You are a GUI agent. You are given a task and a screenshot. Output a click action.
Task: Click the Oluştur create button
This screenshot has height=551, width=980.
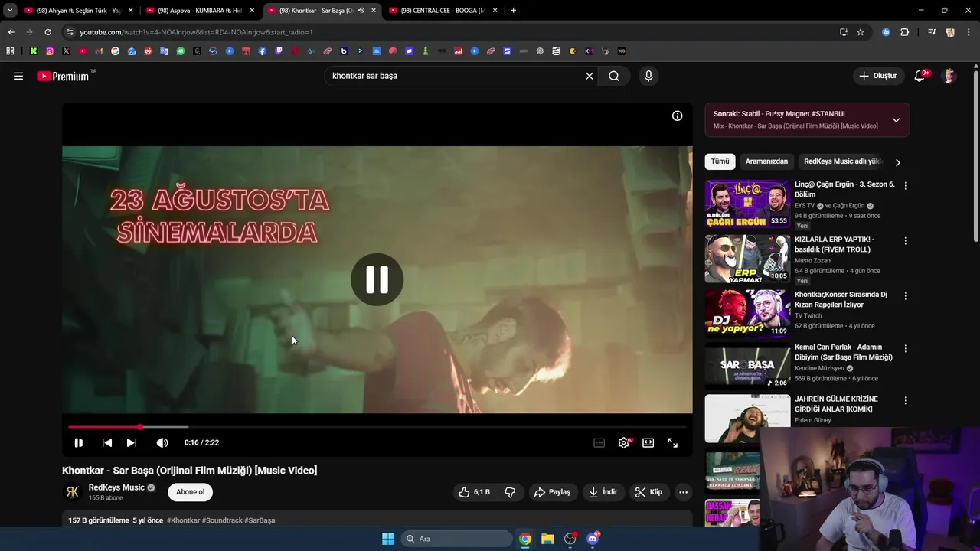(877, 76)
